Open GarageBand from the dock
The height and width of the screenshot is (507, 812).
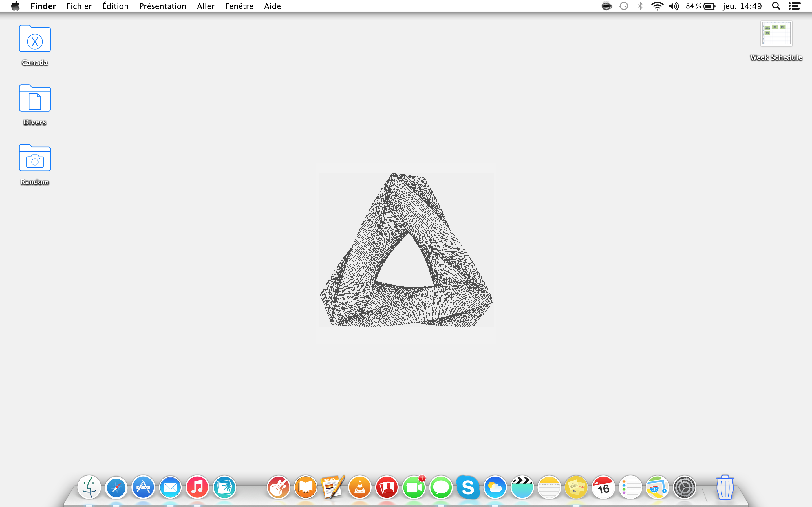[x=279, y=487]
